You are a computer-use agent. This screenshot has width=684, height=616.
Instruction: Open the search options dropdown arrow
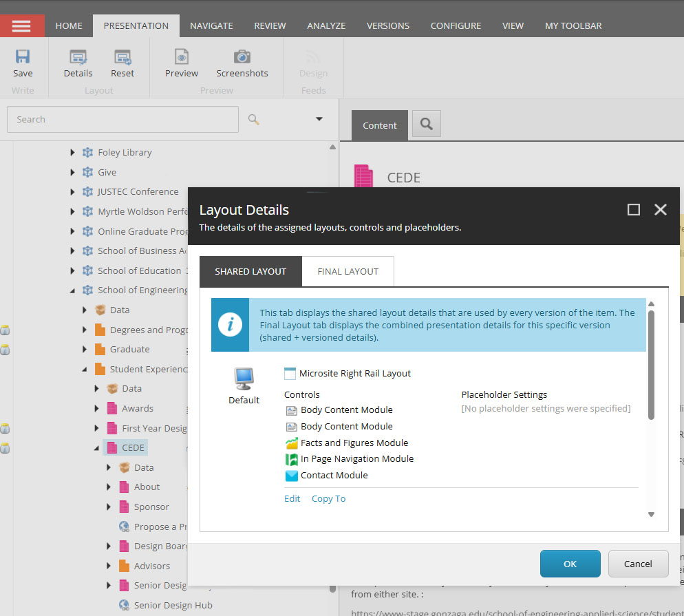coord(319,119)
